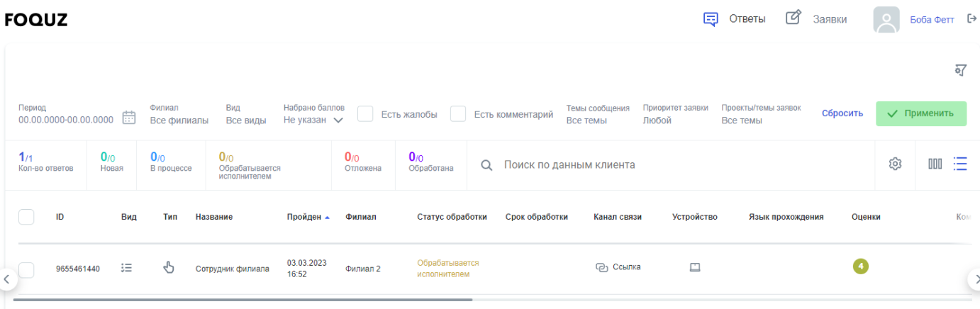Click the user avatar picture

pyautogui.click(x=886, y=20)
